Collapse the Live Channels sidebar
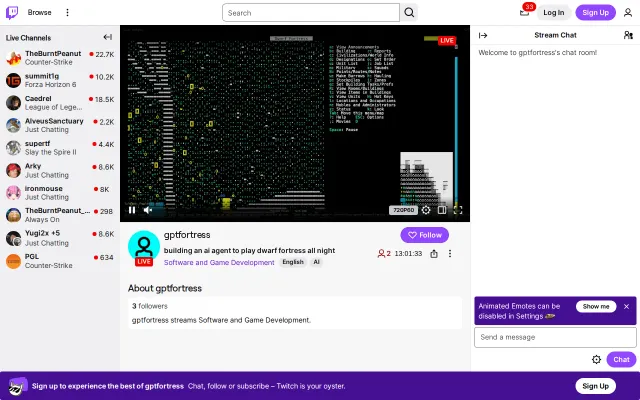The width and height of the screenshot is (640, 400). [107, 37]
